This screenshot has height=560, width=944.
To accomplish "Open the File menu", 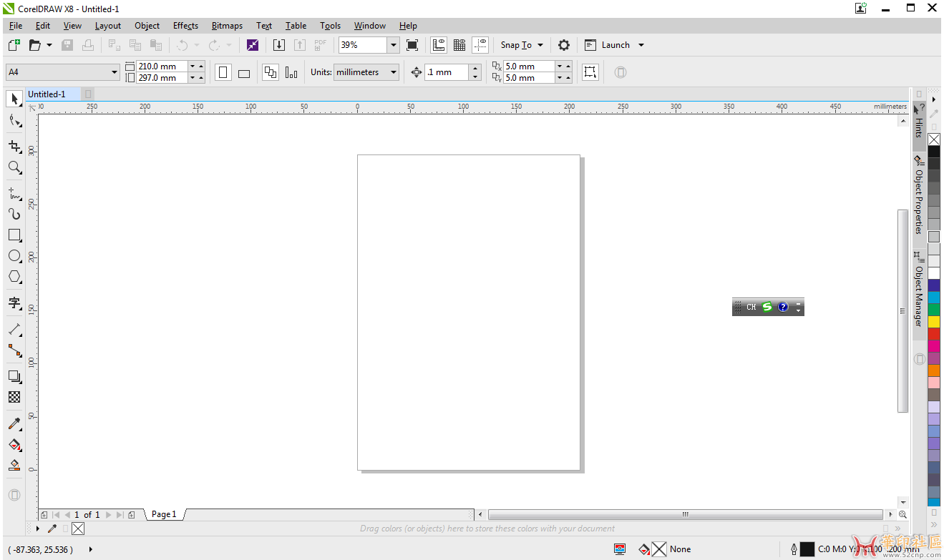I will 16,26.
